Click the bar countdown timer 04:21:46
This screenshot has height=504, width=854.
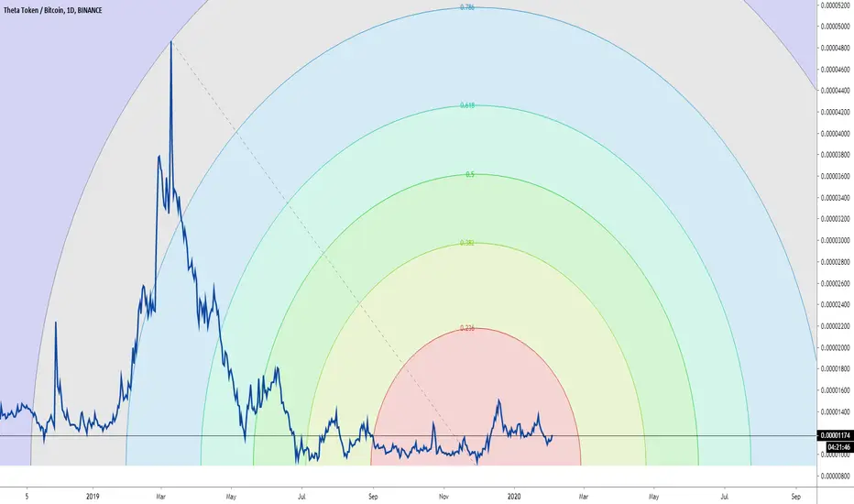click(x=839, y=447)
